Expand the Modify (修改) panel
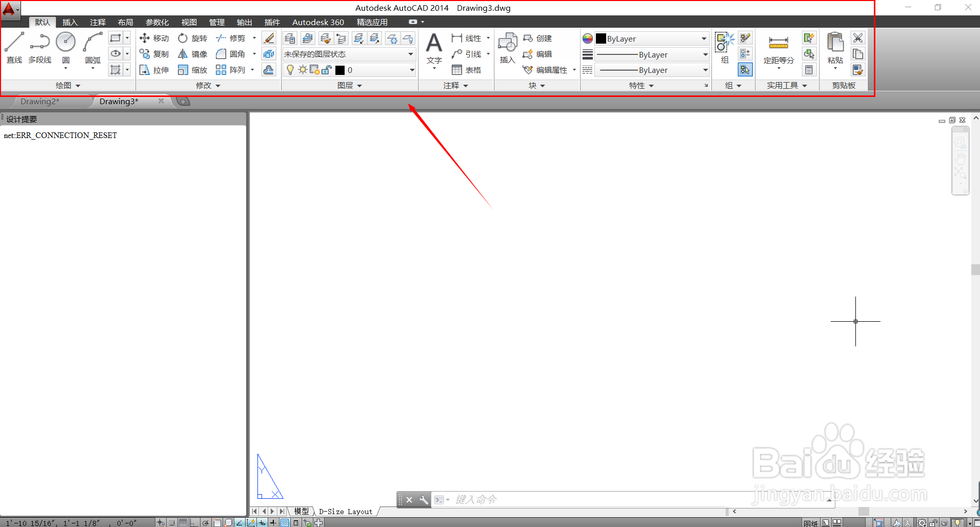This screenshot has height=527, width=980. click(208, 86)
